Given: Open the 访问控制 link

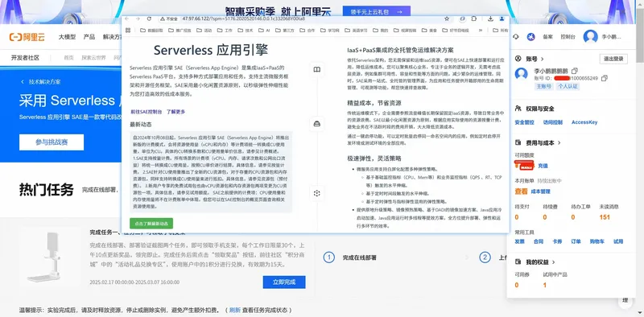Looking at the screenshot, I should coord(553,122).
